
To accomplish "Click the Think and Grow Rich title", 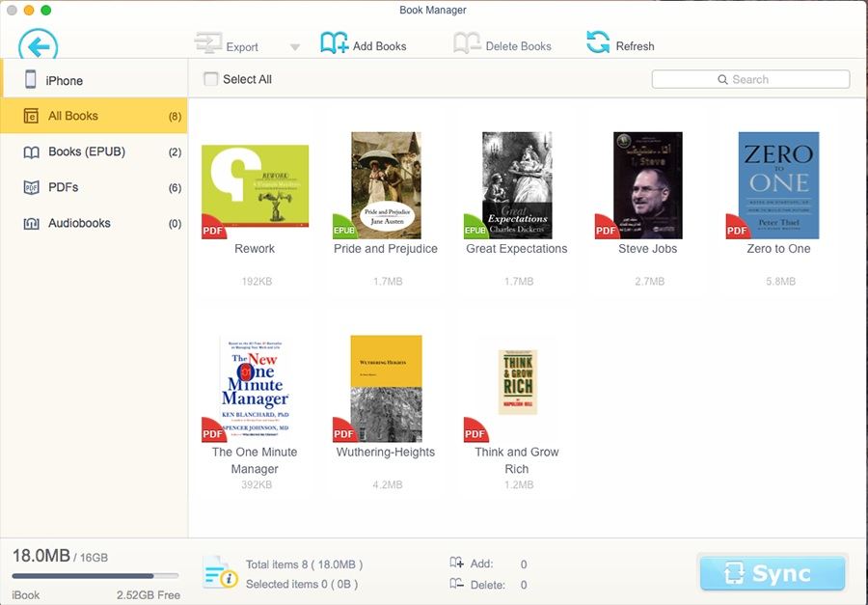I will [x=517, y=460].
